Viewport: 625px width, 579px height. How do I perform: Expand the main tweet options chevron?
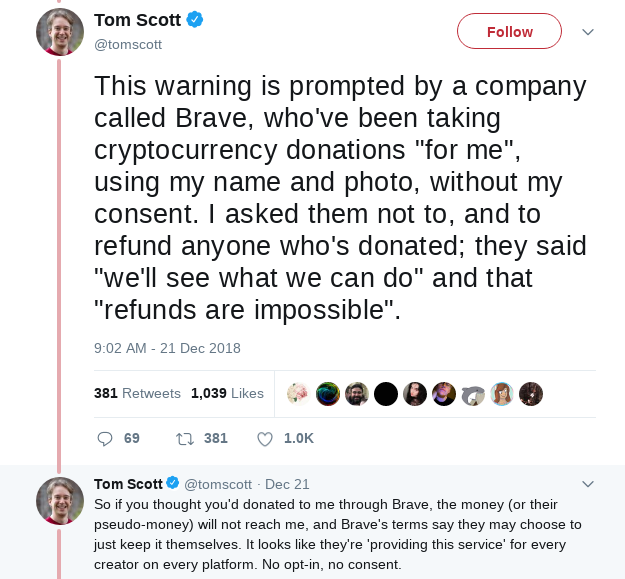588,32
